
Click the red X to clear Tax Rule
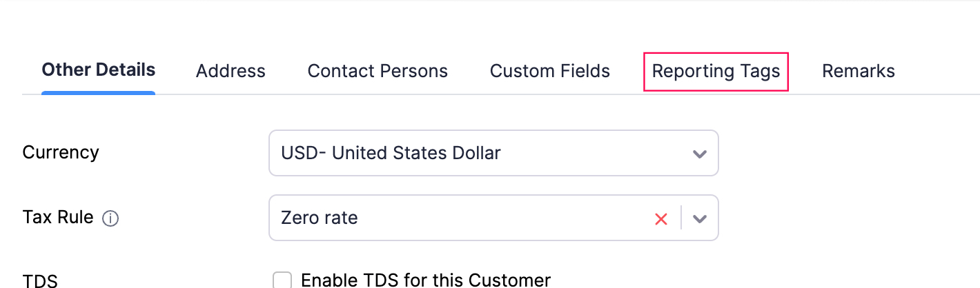pos(660,219)
